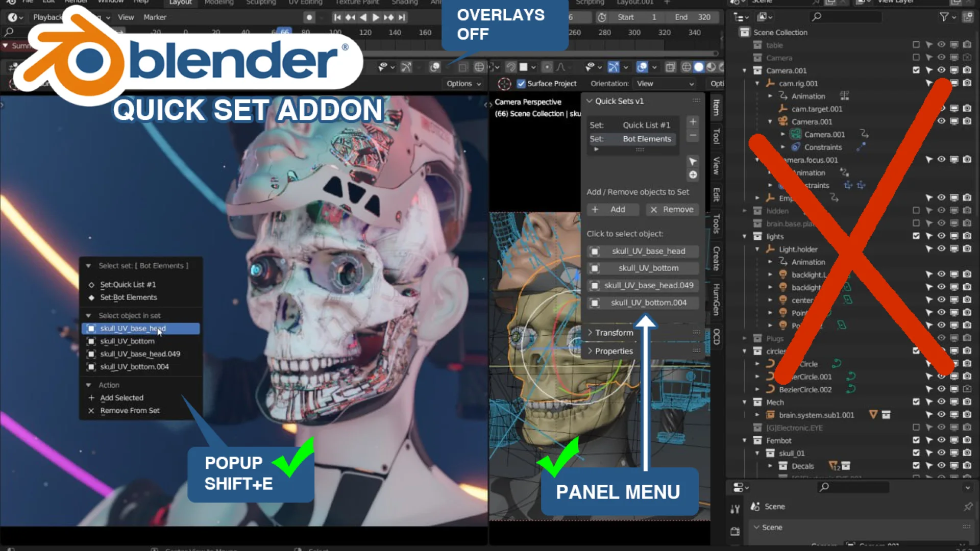Select Quick List #1 set row
Image resolution: width=980 pixels, height=551 pixels.
point(633,125)
